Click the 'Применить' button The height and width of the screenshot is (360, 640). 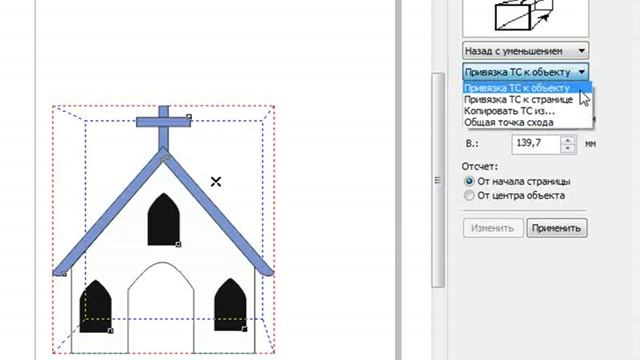pyautogui.click(x=557, y=228)
